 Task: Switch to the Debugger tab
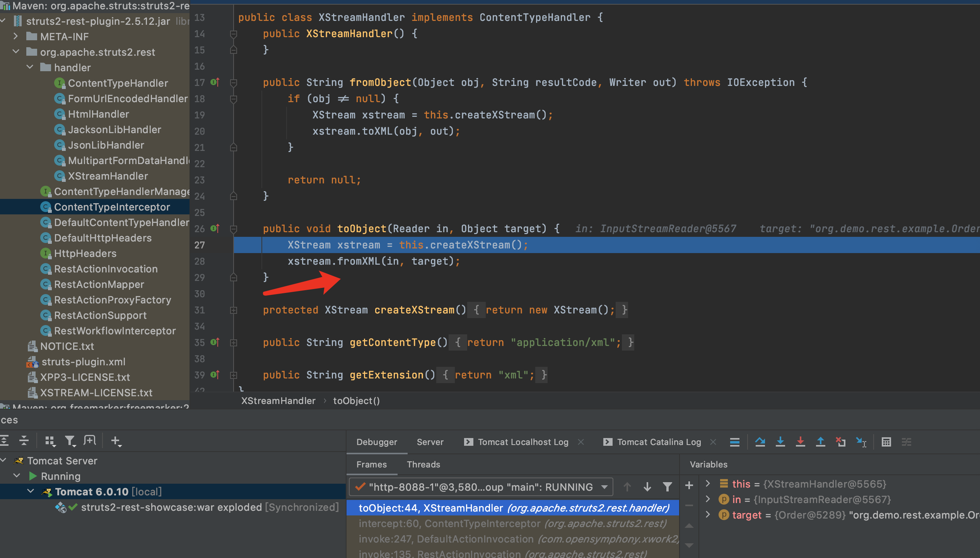[x=377, y=442]
